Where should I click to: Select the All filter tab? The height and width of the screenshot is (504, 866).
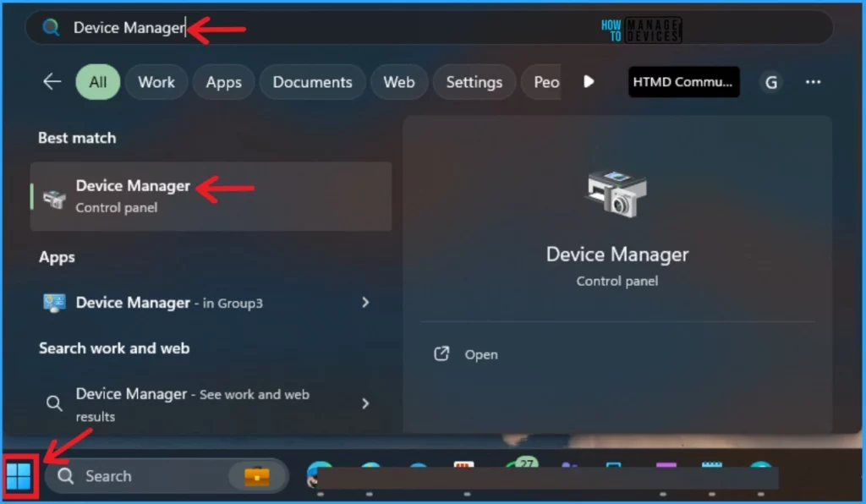coord(98,82)
